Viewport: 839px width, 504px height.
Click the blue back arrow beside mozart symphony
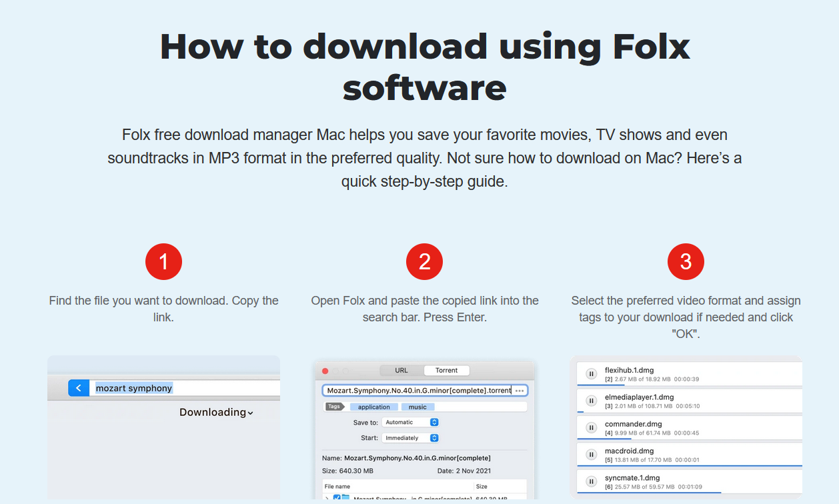[79, 388]
